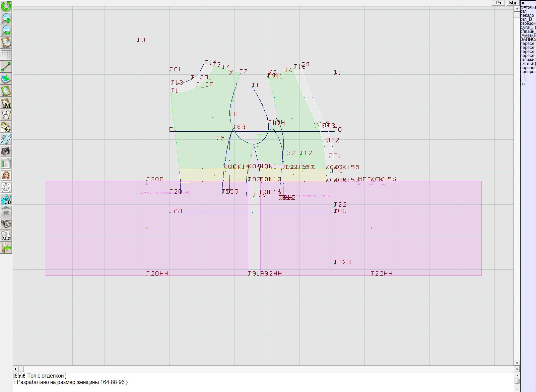Click the 'Топ с отделкой' comment text line

[47, 376]
